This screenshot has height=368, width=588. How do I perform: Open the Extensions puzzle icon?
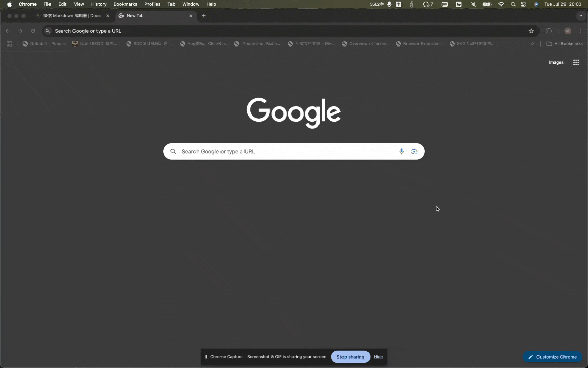coord(549,31)
